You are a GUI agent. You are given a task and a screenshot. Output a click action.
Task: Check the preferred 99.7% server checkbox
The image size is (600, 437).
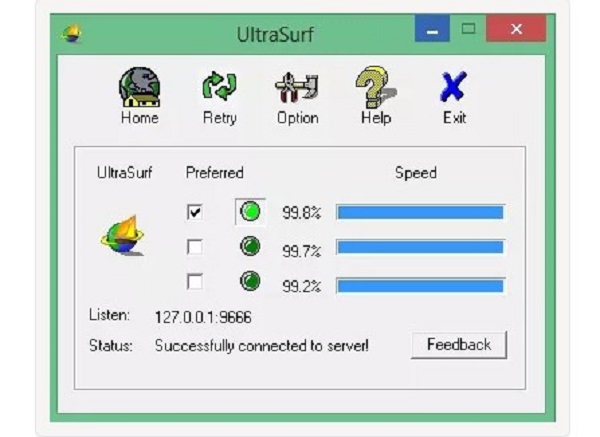click(195, 247)
